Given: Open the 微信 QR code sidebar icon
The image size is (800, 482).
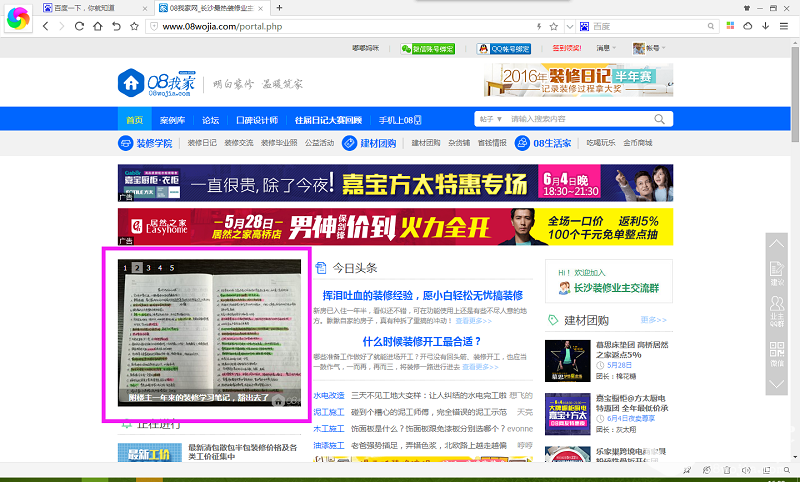Looking at the screenshot, I should point(777,354).
